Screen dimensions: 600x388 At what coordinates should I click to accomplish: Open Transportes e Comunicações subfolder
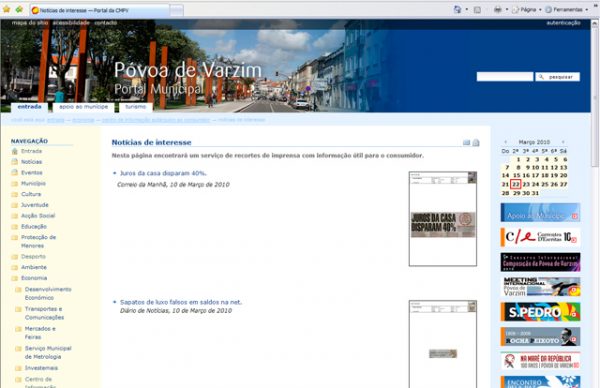[x=44, y=313]
